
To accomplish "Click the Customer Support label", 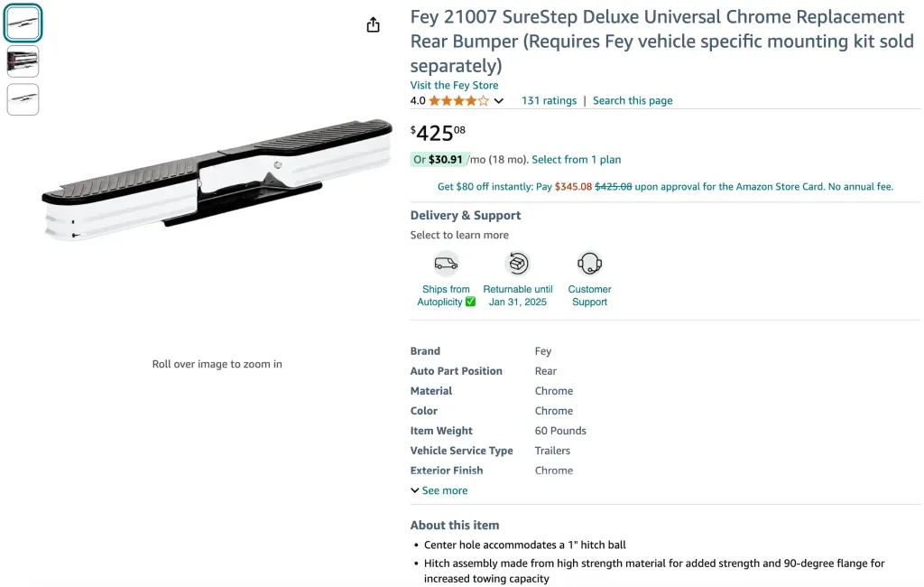I will (589, 296).
